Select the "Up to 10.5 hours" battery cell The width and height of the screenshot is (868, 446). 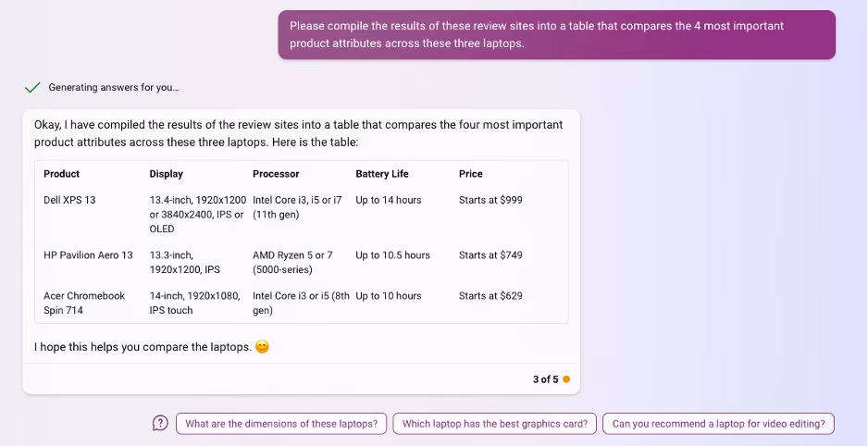coord(393,255)
